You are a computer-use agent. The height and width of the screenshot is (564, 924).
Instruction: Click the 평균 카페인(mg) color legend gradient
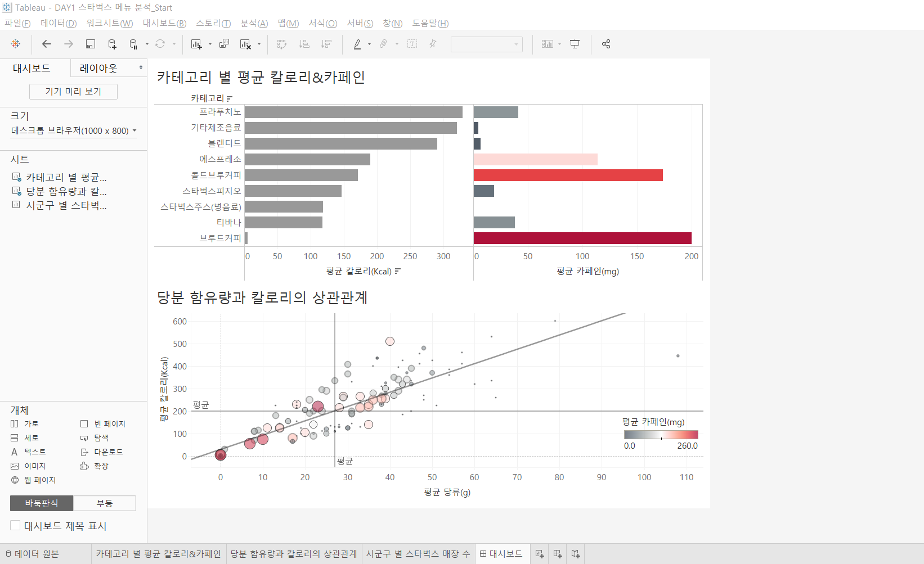coord(661,435)
